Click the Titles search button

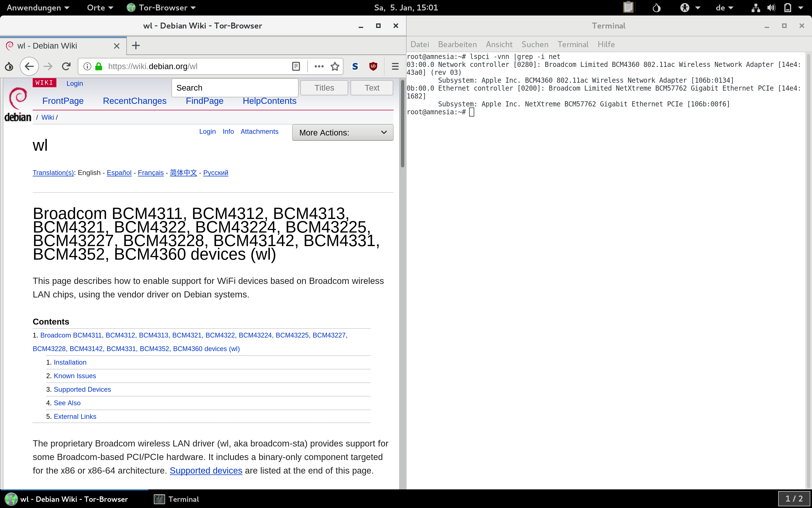click(x=324, y=88)
